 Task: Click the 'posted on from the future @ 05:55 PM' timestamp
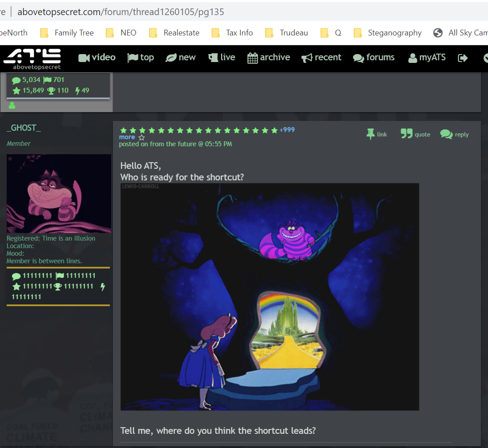[175, 144]
